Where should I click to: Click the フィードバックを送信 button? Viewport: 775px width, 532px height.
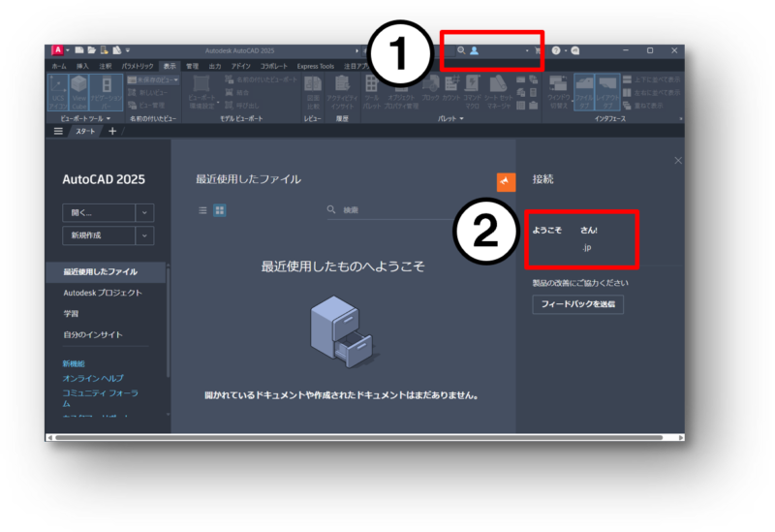tap(577, 304)
